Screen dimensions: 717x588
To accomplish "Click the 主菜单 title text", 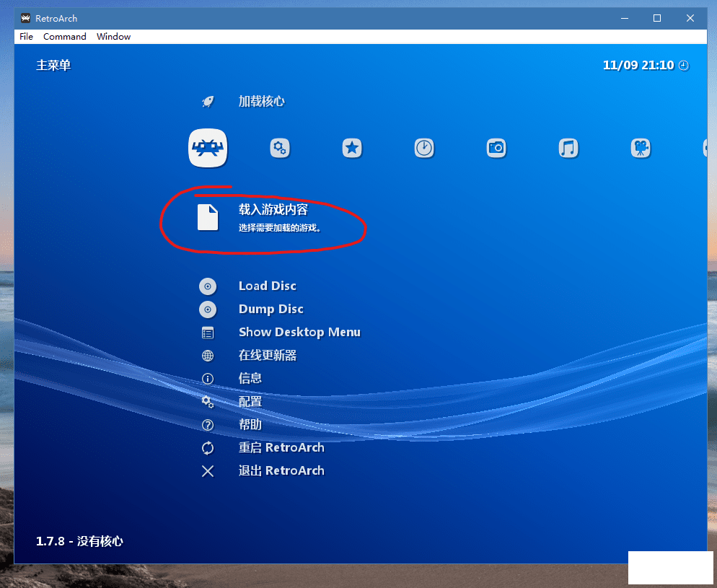I will pos(53,66).
